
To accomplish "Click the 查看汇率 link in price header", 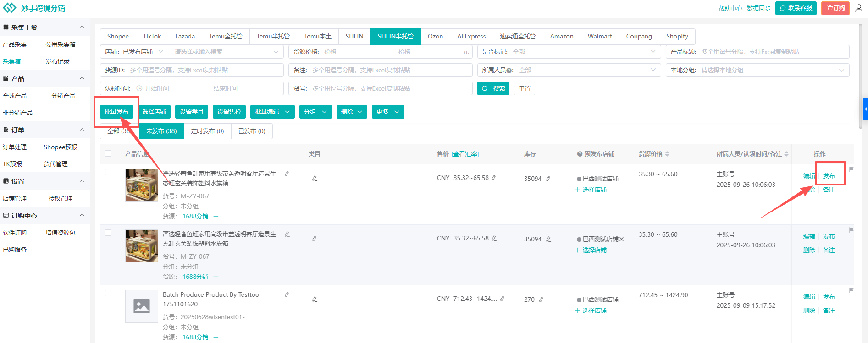I will tap(465, 154).
